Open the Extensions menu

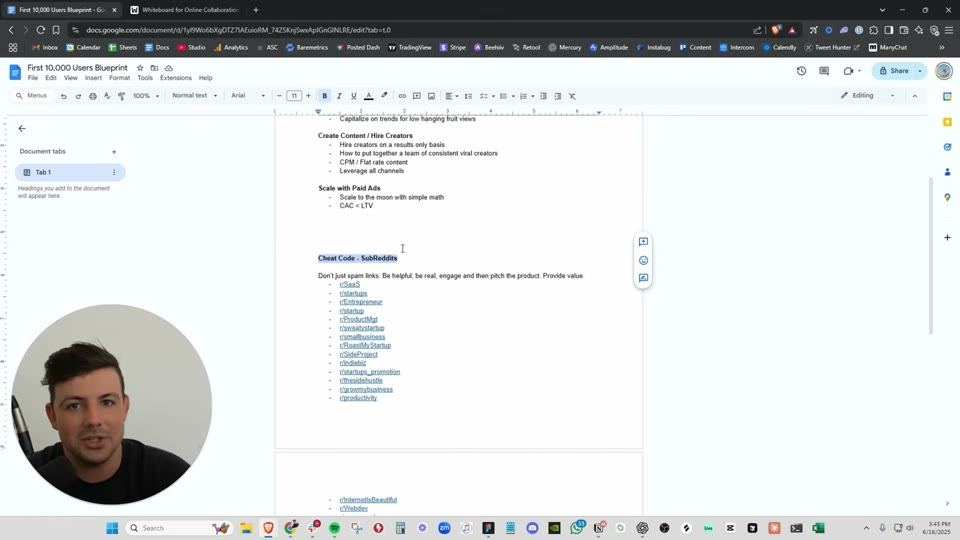tap(176, 78)
